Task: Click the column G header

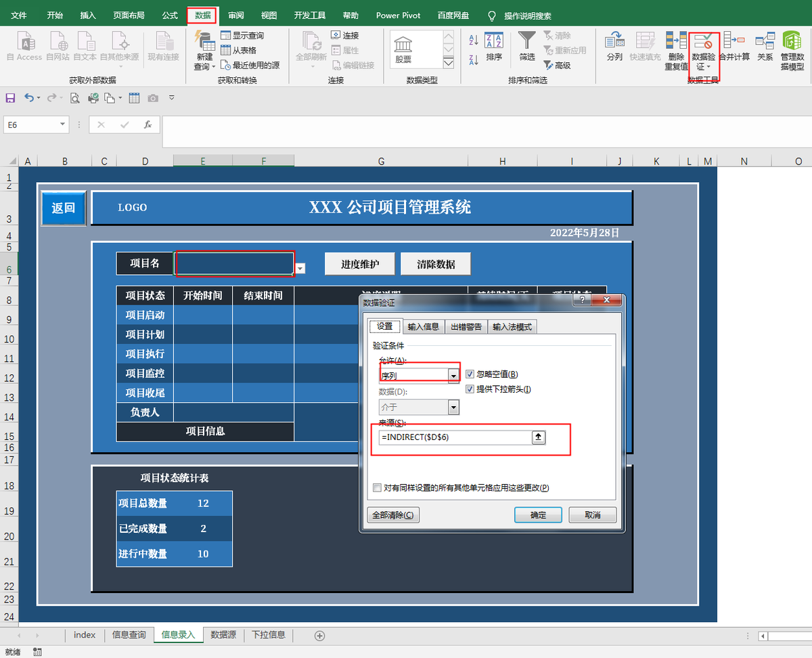Action: [x=381, y=161]
